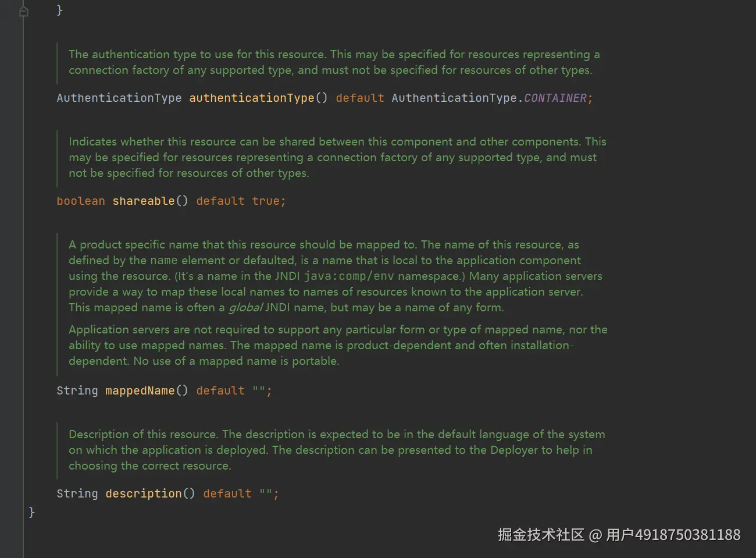Click the boolean keyword before shareable
Viewport: 756px width, 558px height.
click(80, 201)
